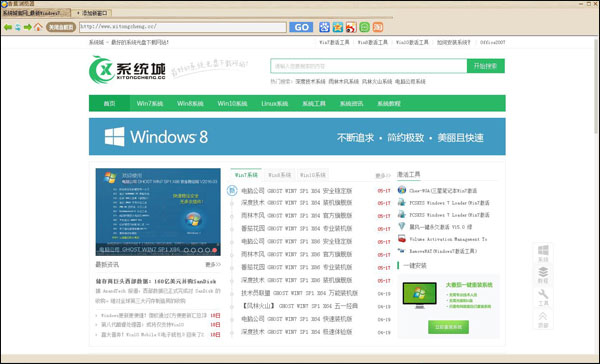
Task: Select Linux系统 in navigation bar
Action: 274,103
